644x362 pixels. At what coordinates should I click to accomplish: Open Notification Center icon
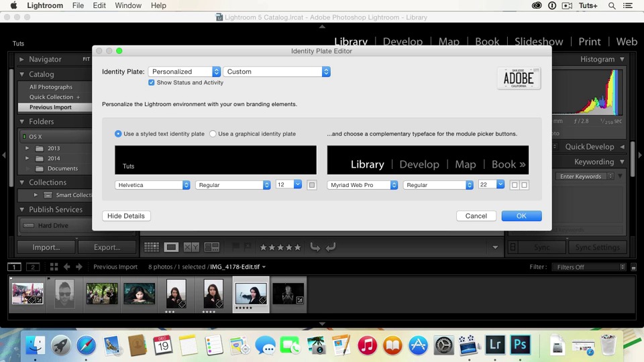pyautogui.click(x=628, y=6)
